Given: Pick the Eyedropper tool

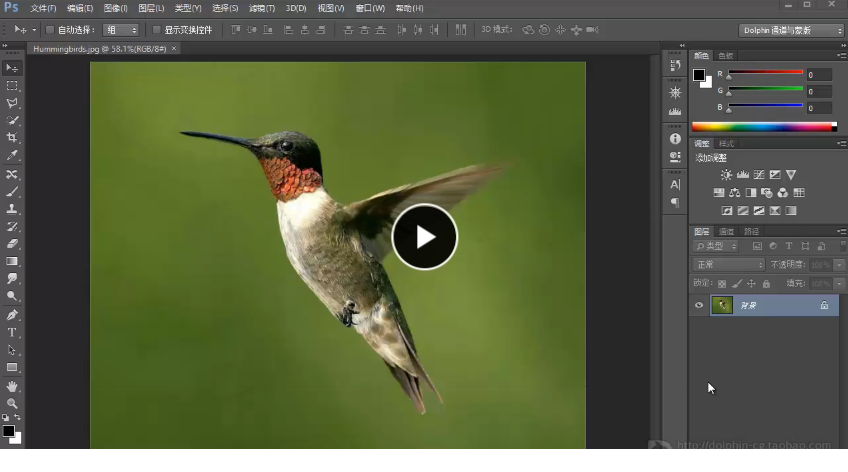Looking at the screenshot, I should [12, 155].
